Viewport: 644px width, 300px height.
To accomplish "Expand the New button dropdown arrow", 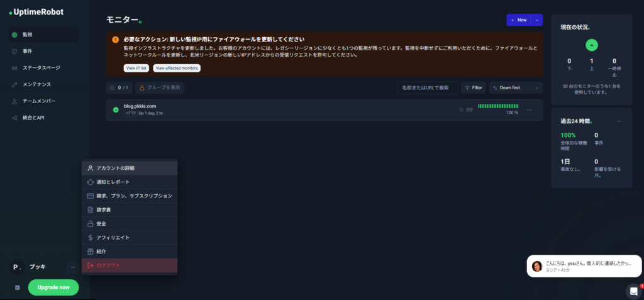I will point(537,19).
